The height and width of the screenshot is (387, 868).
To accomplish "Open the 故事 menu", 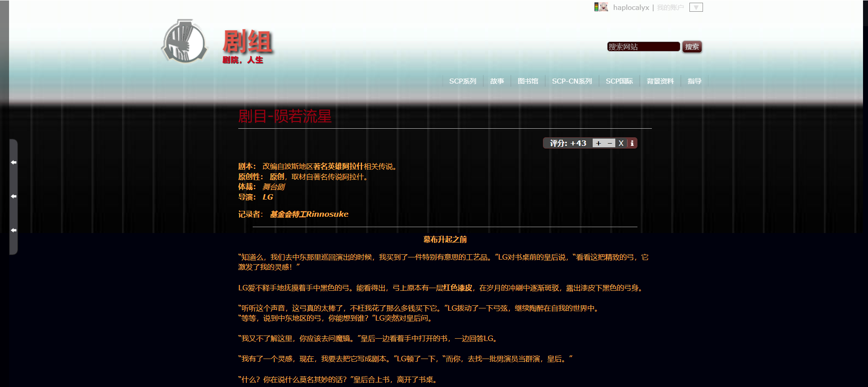I will (497, 81).
